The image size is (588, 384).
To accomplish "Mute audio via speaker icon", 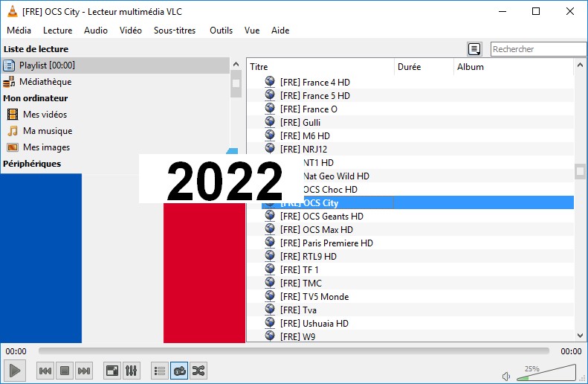I will pyautogui.click(x=506, y=376).
